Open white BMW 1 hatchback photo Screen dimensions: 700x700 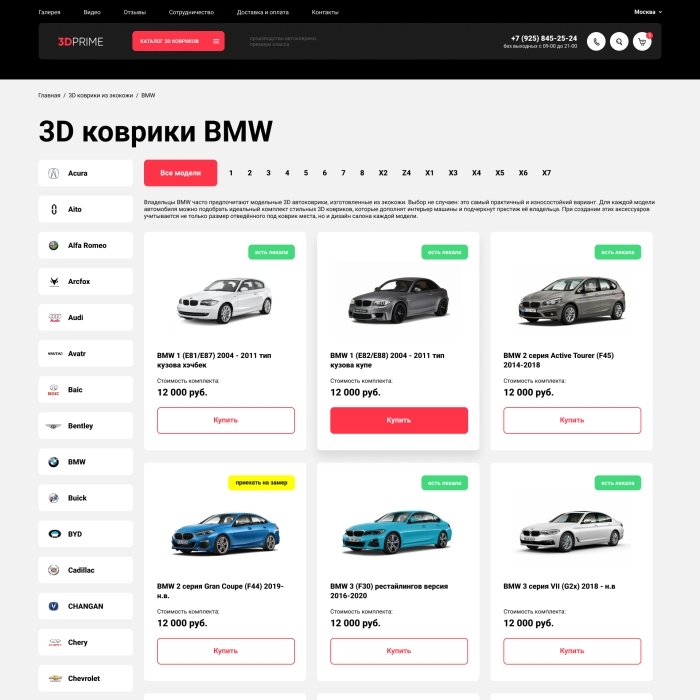[225, 300]
